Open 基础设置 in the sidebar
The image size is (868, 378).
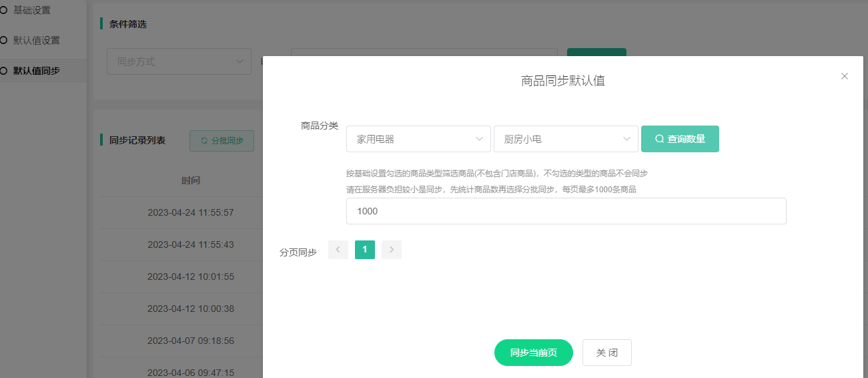click(31, 11)
